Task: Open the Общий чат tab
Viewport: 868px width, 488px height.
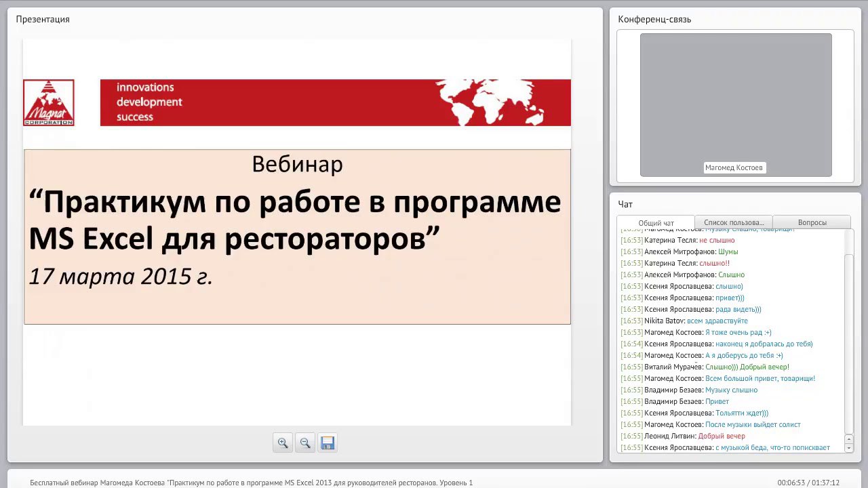Action: [656, 223]
